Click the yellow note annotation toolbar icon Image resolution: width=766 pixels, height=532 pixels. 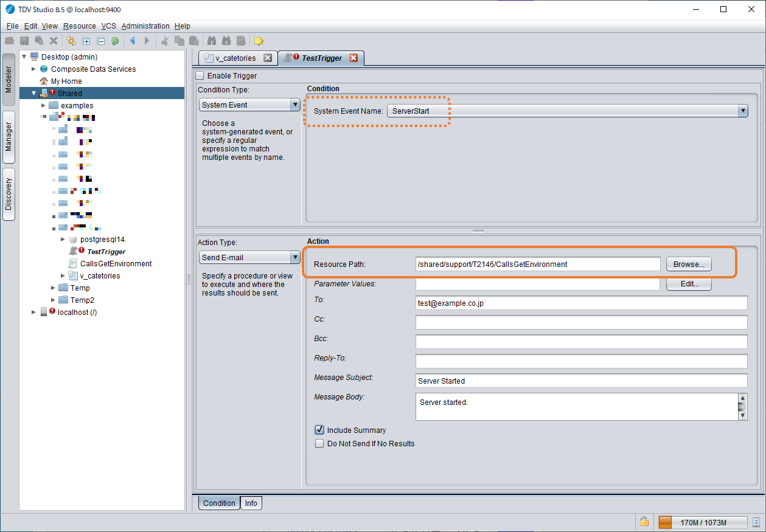pos(259,41)
